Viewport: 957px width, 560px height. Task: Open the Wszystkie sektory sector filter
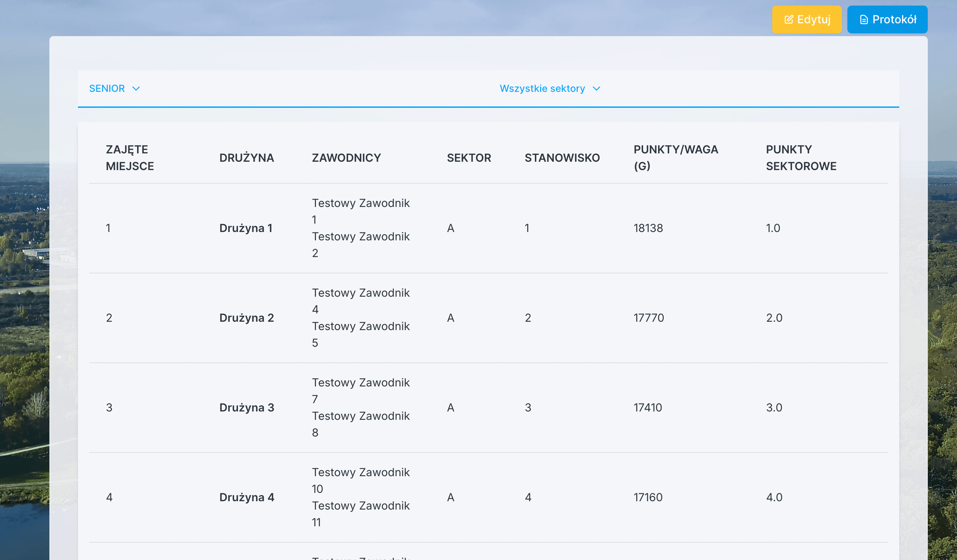(542, 88)
